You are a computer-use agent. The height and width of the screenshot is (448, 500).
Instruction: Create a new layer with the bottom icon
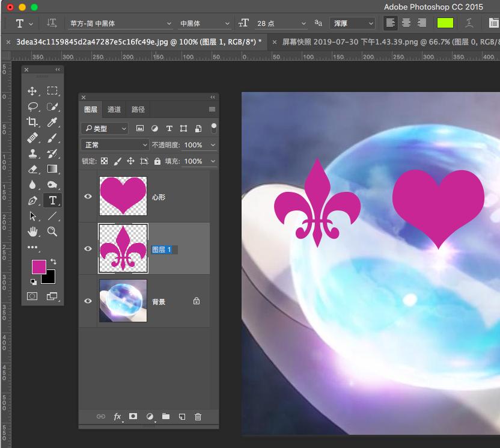[x=182, y=417]
